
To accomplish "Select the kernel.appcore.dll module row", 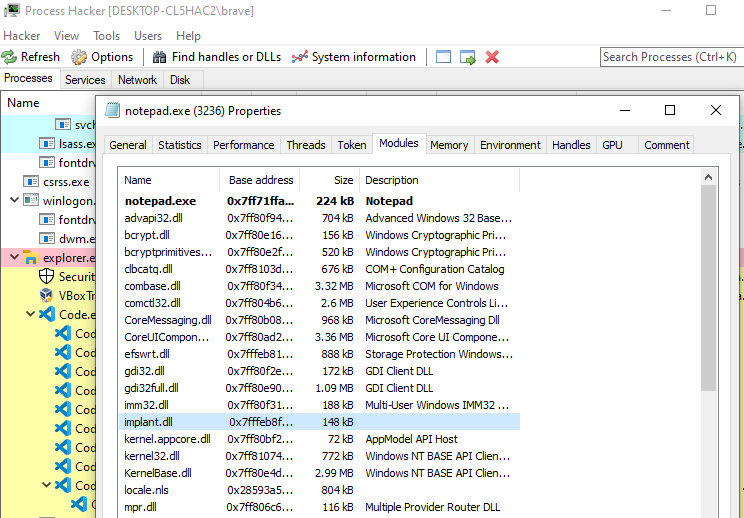I will [319, 439].
